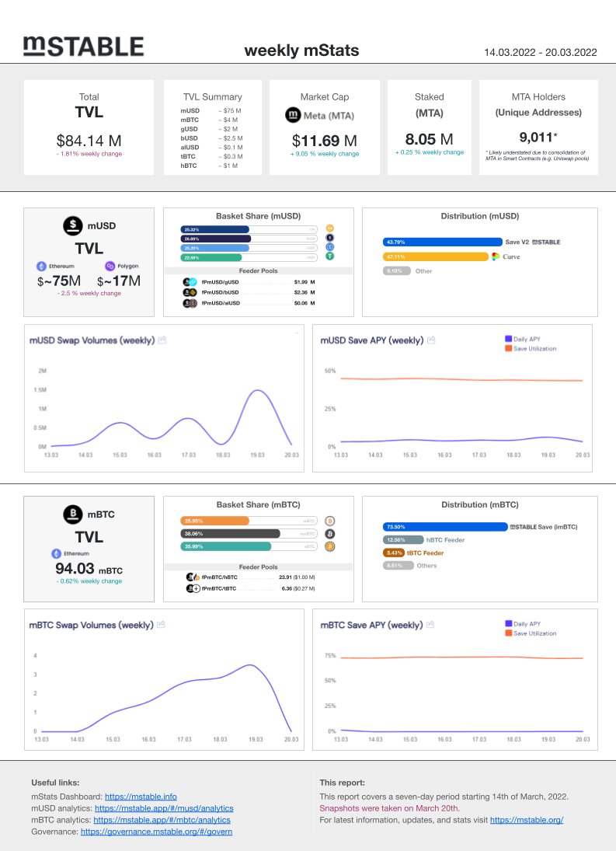Click the blue token icon beside 25.20% bar
The height and width of the screenshot is (851, 616).
tap(329, 247)
